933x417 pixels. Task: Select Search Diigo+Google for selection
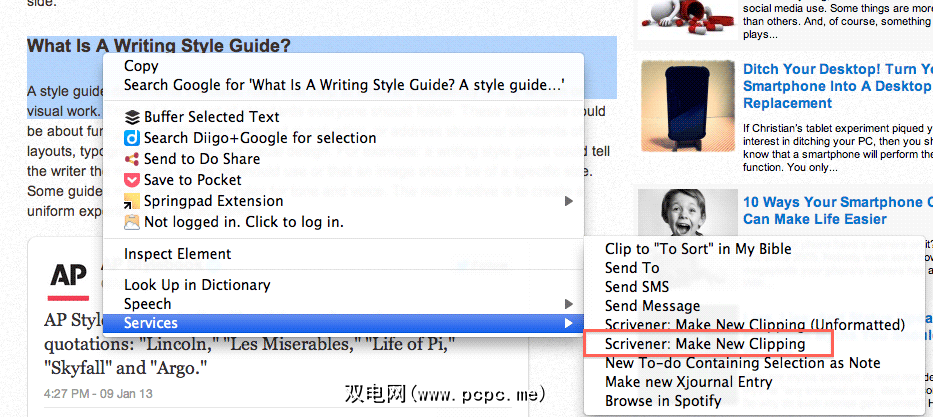click(343, 138)
